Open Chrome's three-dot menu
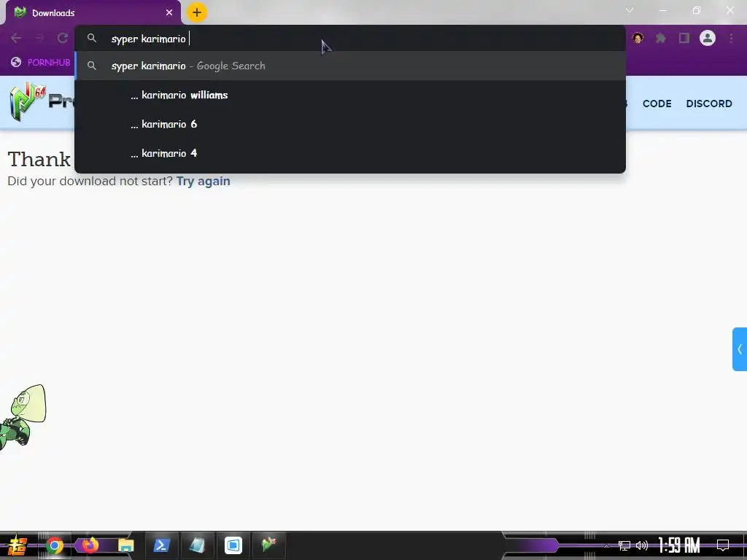 731,38
